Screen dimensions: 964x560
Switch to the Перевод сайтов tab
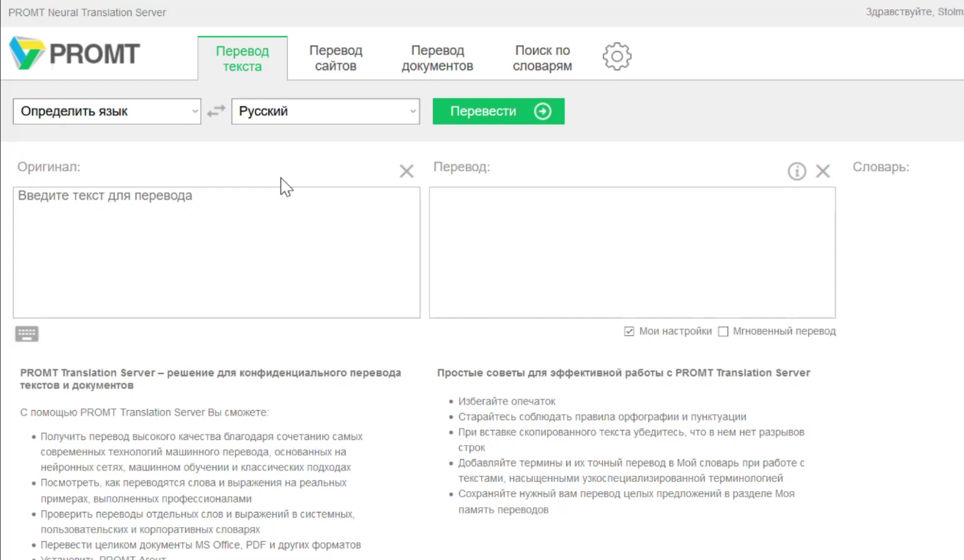pyautogui.click(x=336, y=58)
